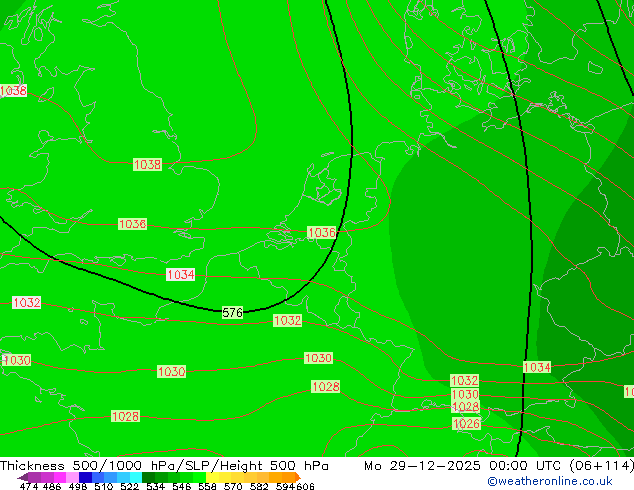Click the 594 legend value

pos(285,486)
